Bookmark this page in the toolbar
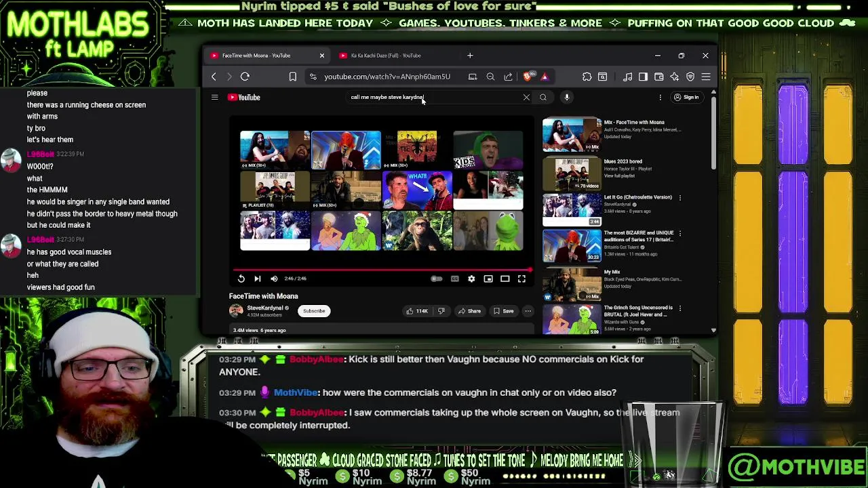 pyautogui.click(x=292, y=77)
